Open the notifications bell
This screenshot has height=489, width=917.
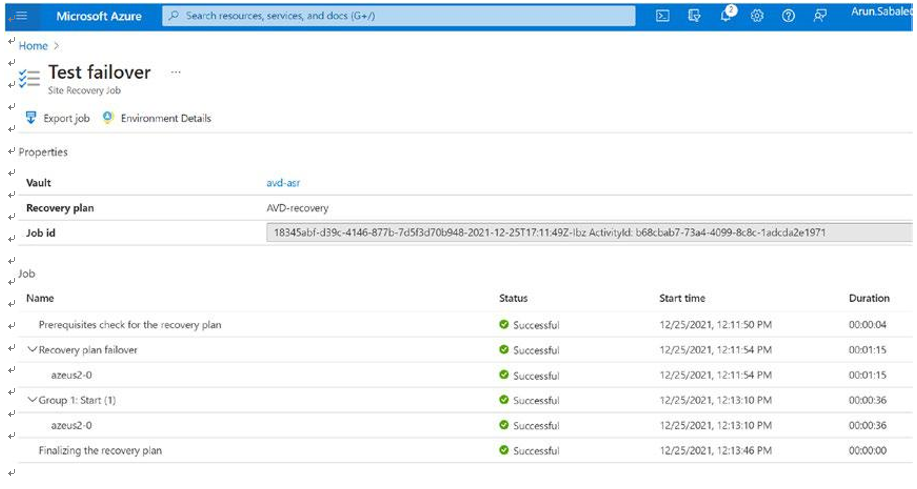tap(727, 15)
